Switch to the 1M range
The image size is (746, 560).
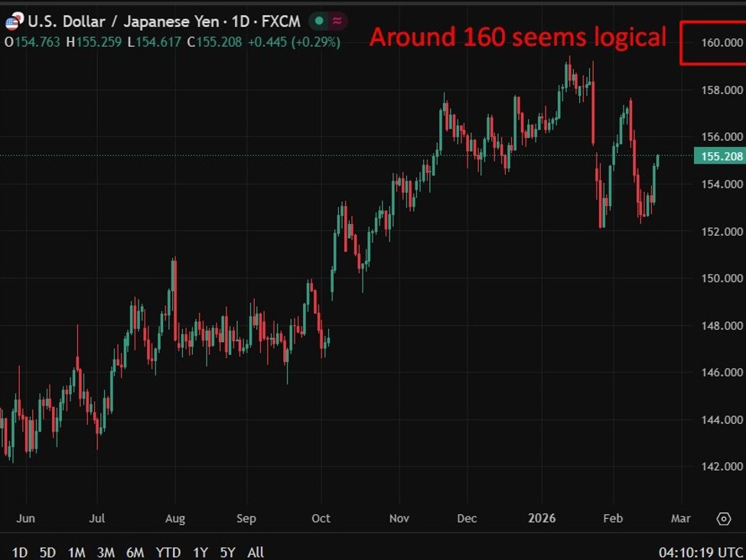point(77,552)
